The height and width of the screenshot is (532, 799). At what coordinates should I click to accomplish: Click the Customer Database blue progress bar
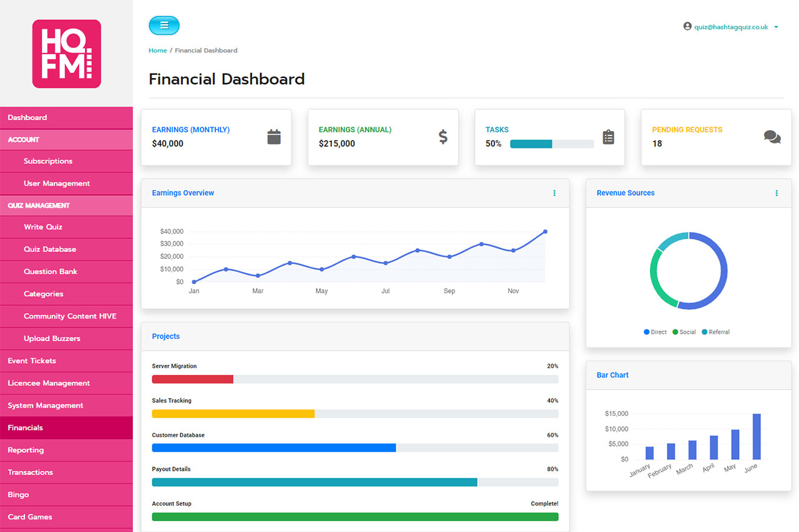[x=274, y=448]
